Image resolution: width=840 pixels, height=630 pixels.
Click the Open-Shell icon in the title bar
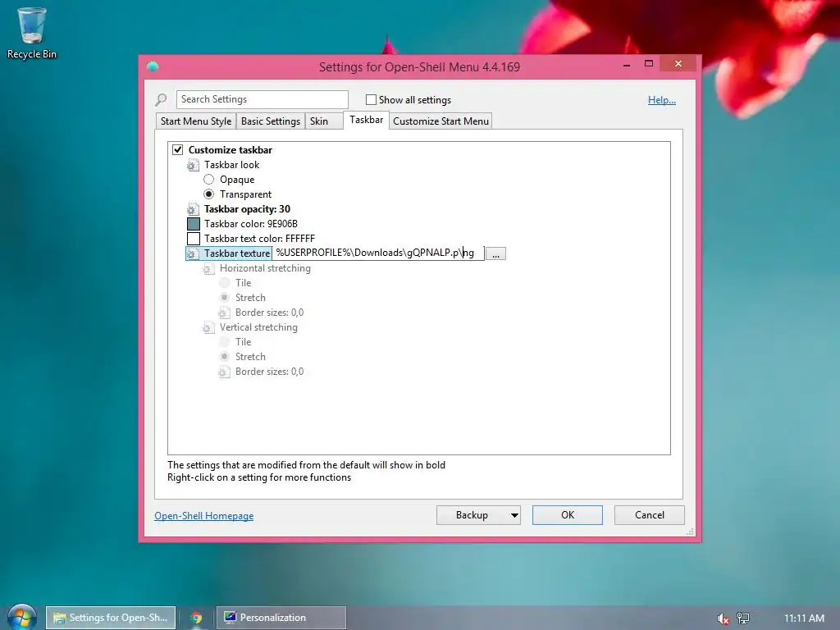click(153, 67)
